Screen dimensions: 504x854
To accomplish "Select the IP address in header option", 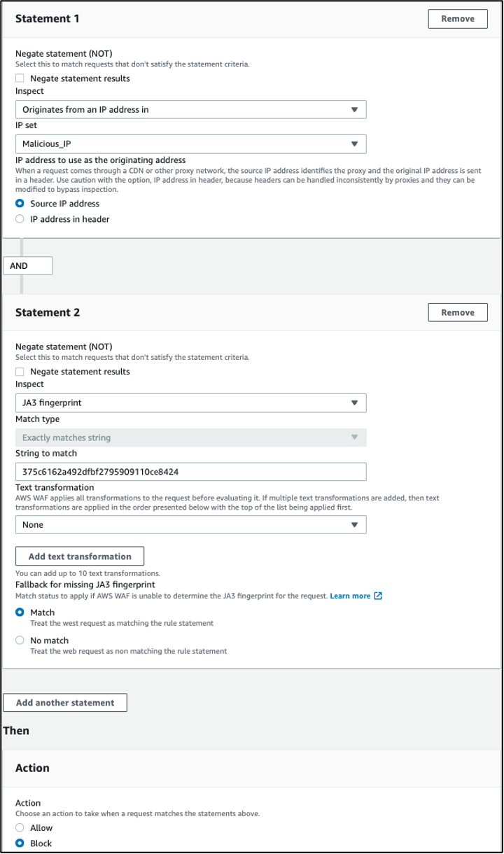I will (20, 218).
